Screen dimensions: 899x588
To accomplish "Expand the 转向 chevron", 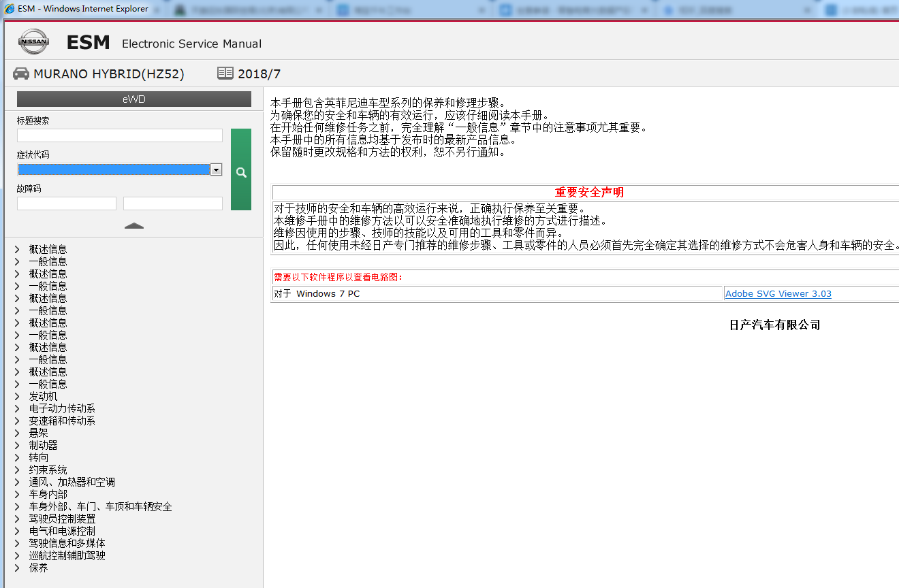I will click(x=17, y=457).
